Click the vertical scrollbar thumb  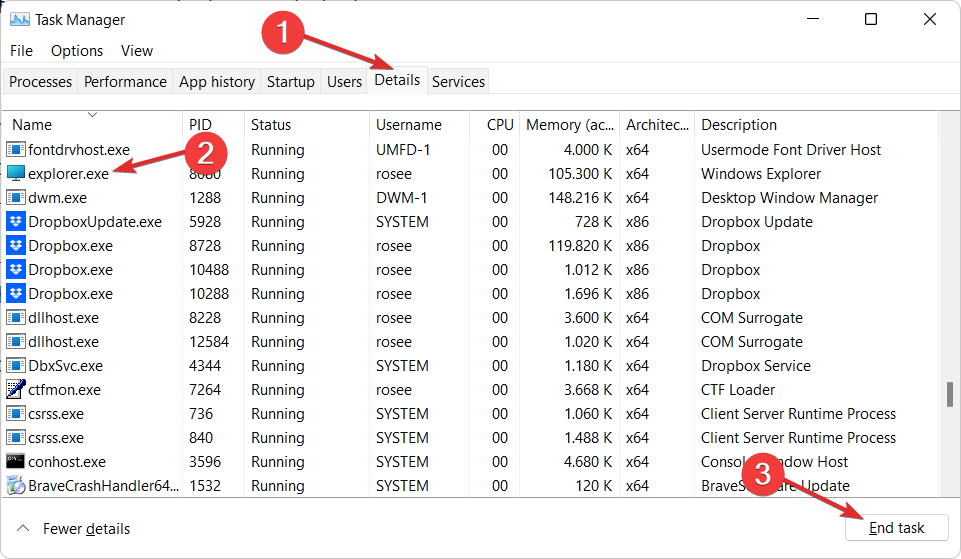click(x=949, y=394)
